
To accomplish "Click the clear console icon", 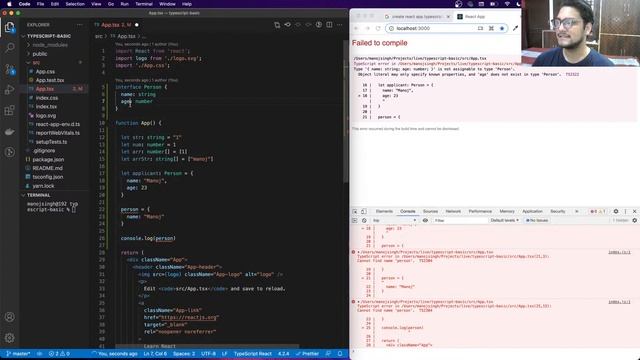I will coord(364,220).
